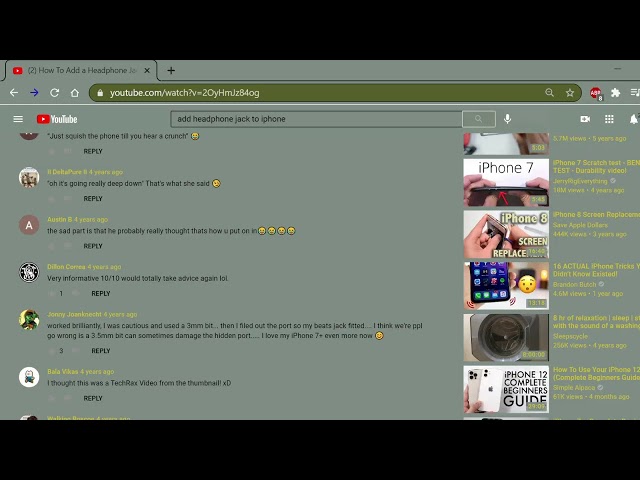Open Bala Vikas's channel name link
Image resolution: width=640 pixels, height=480 pixels.
tap(62, 372)
